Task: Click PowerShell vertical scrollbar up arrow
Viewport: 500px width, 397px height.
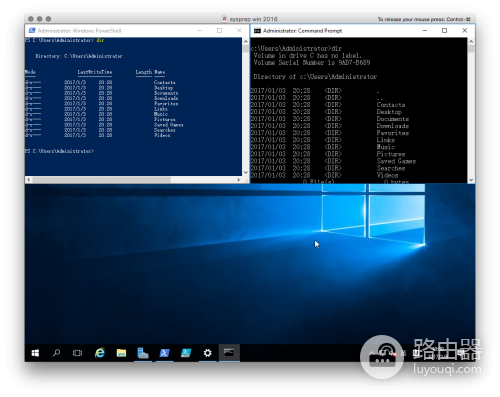Action: 246,42
